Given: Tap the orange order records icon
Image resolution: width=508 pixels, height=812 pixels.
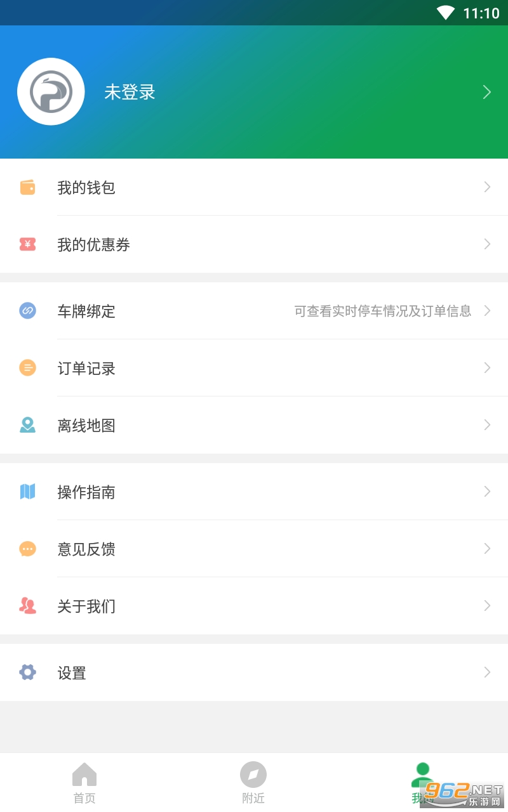Looking at the screenshot, I should point(27,368).
